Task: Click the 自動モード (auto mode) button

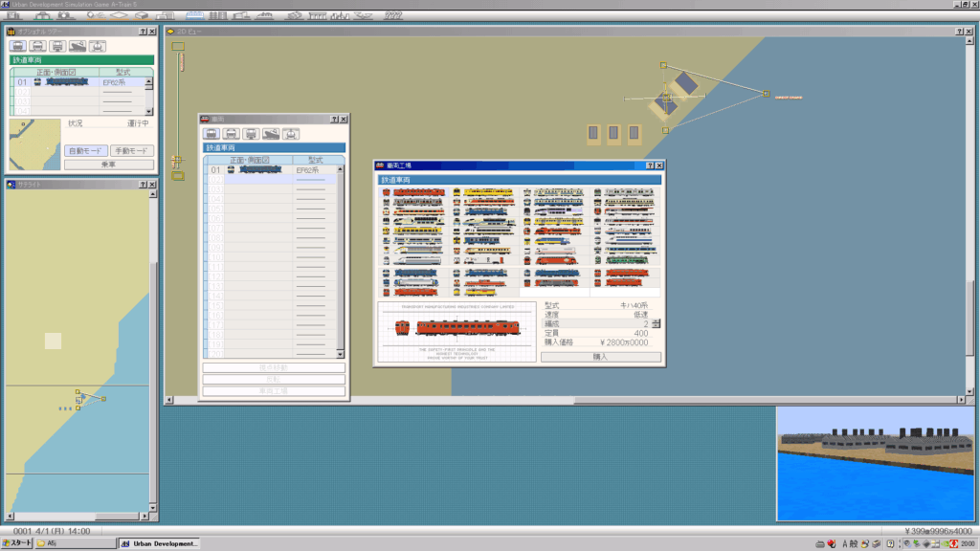Action: [86, 151]
